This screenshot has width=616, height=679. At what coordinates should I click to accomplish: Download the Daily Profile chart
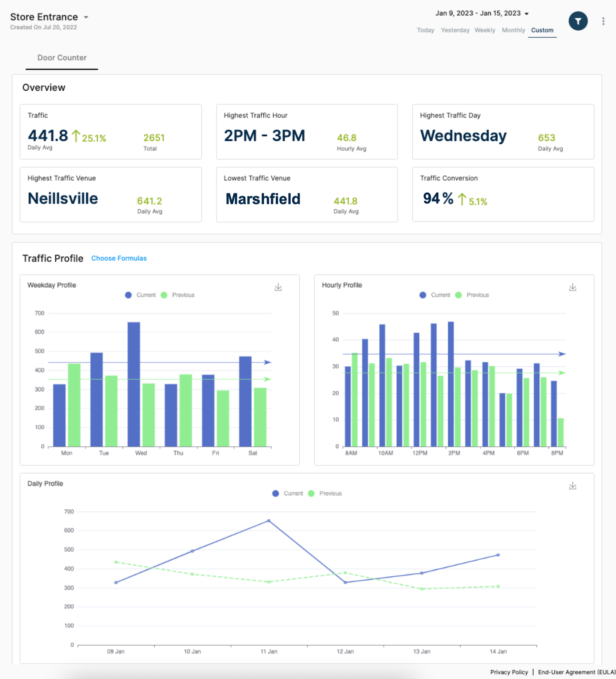572,485
